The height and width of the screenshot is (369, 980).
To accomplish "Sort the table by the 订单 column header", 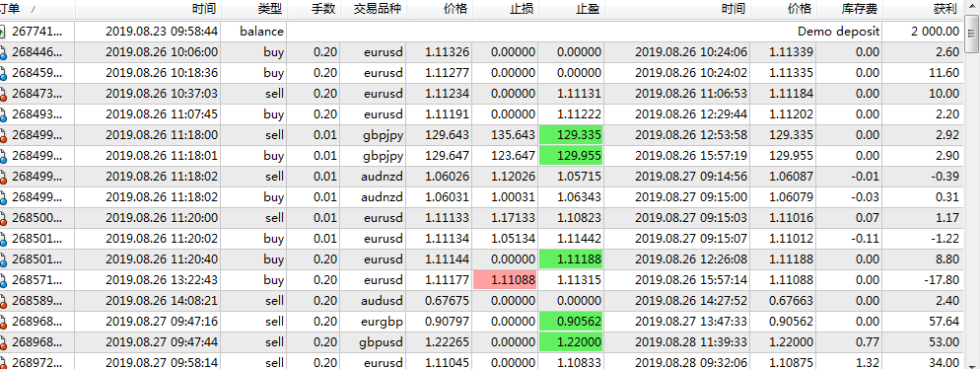I will coord(37,10).
